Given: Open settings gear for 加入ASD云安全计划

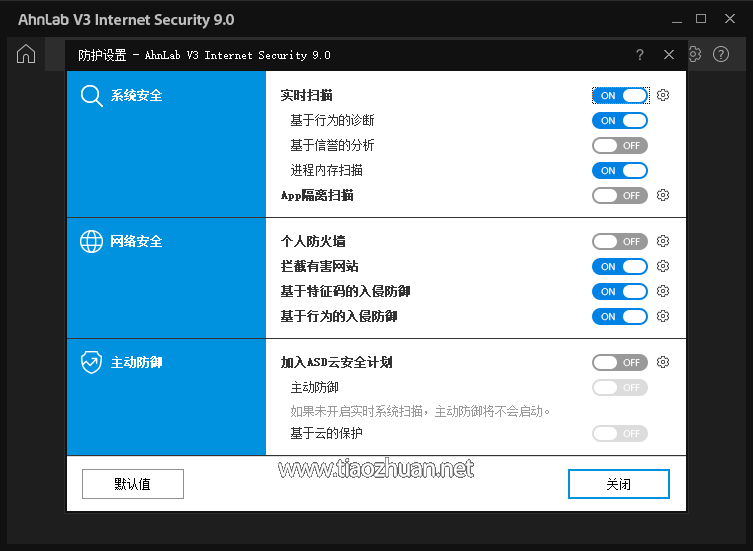Looking at the screenshot, I should 663,362.
